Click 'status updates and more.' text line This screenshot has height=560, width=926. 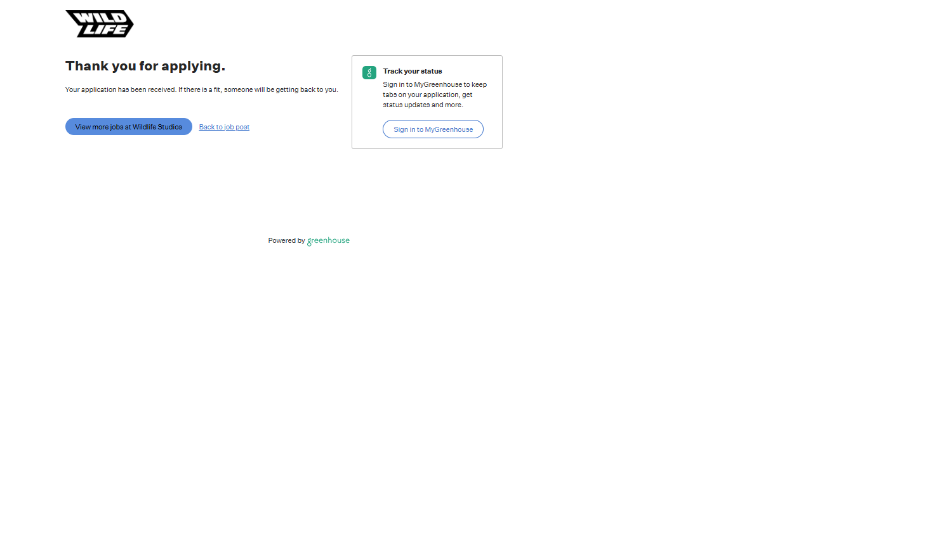[423, 105]
